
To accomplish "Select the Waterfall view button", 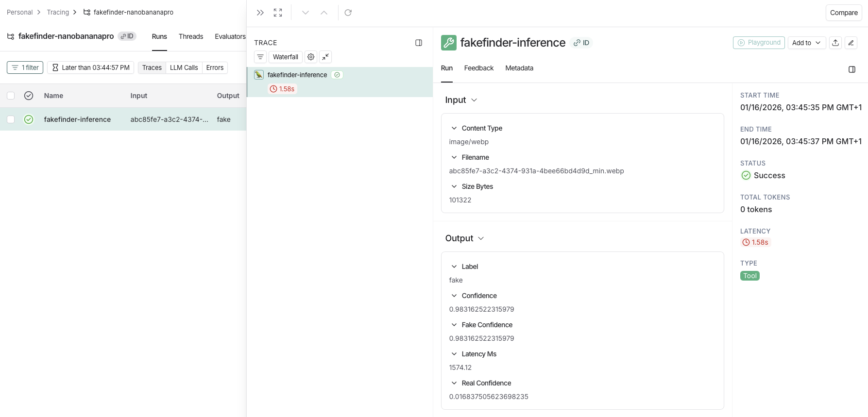I will (x=286, y=57).
